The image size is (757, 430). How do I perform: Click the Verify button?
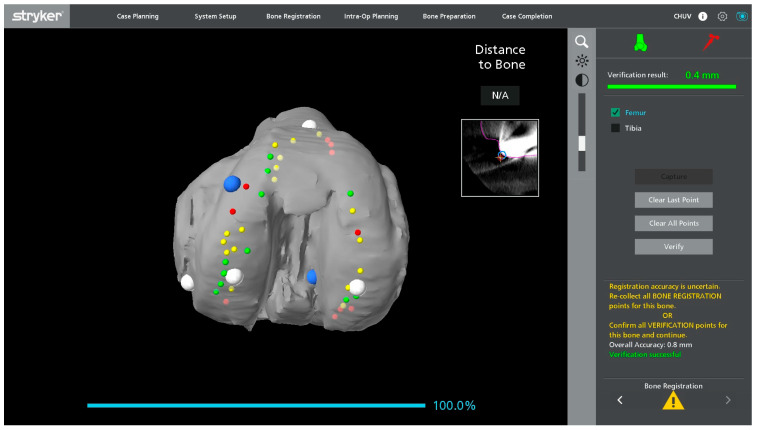[673, 247]
